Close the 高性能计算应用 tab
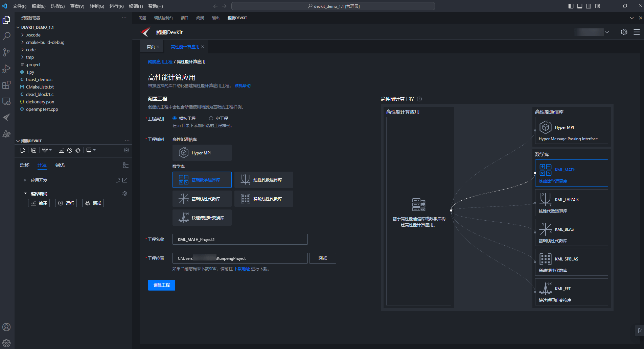The height and width of the screenshot is (349, 644). pos(203,47)
